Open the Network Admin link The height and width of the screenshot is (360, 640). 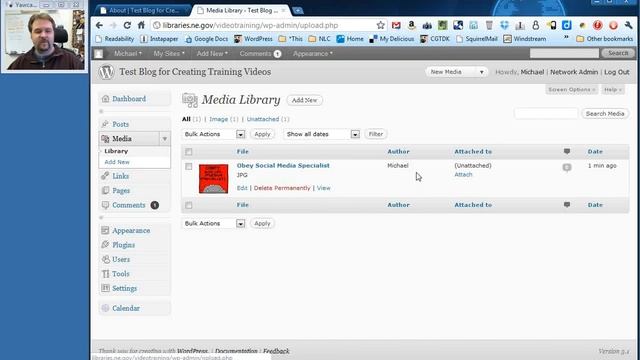[x=574, y=72]
